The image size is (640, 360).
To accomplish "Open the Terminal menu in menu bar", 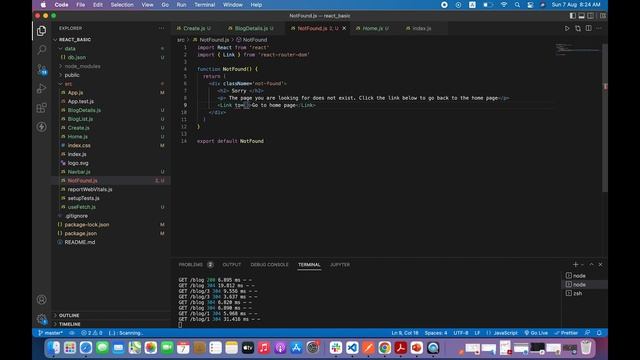I will (204, 5).
